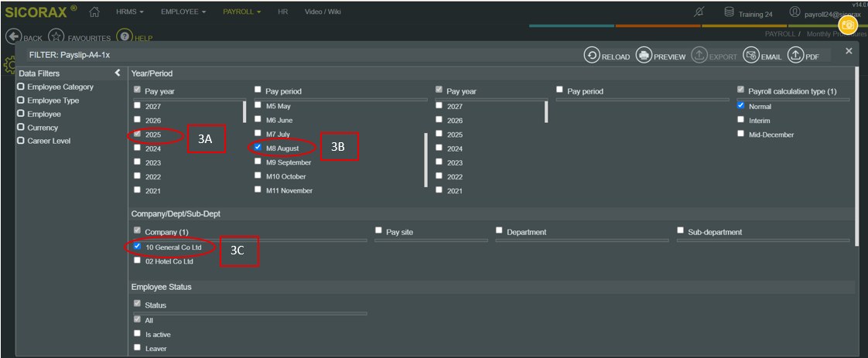Screen dimensions: 868x358
Task: Check Interim payroll calculation type
Action: coord(740,120)
